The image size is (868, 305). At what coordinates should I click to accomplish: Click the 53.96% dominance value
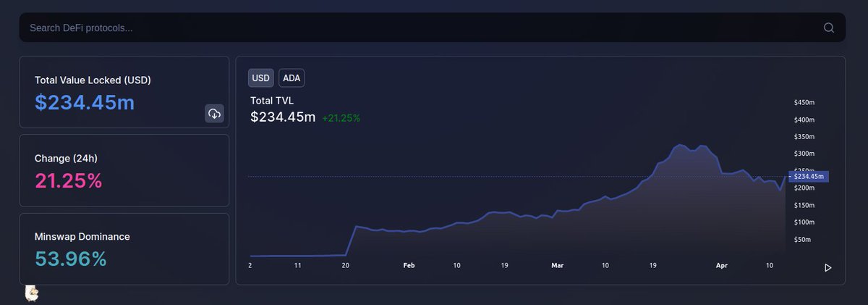71,259
